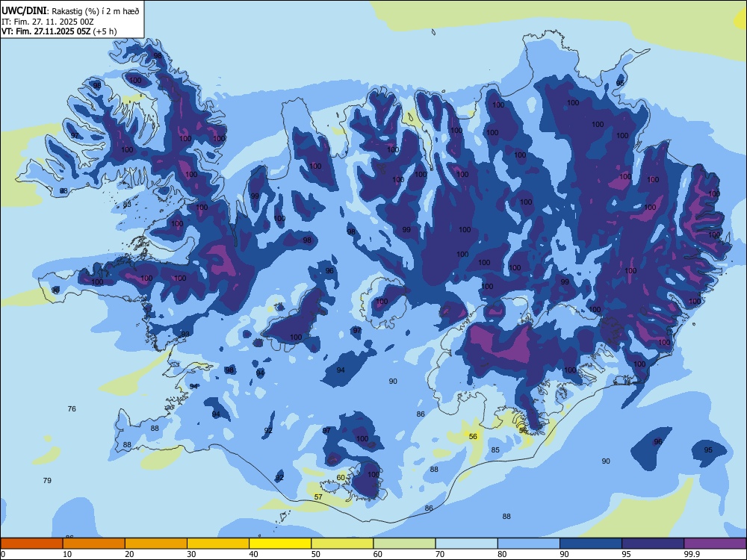The width and height of the screenshot is (747, 560).
Task: Select the legend tick label '70'
Action: [440, 554]
